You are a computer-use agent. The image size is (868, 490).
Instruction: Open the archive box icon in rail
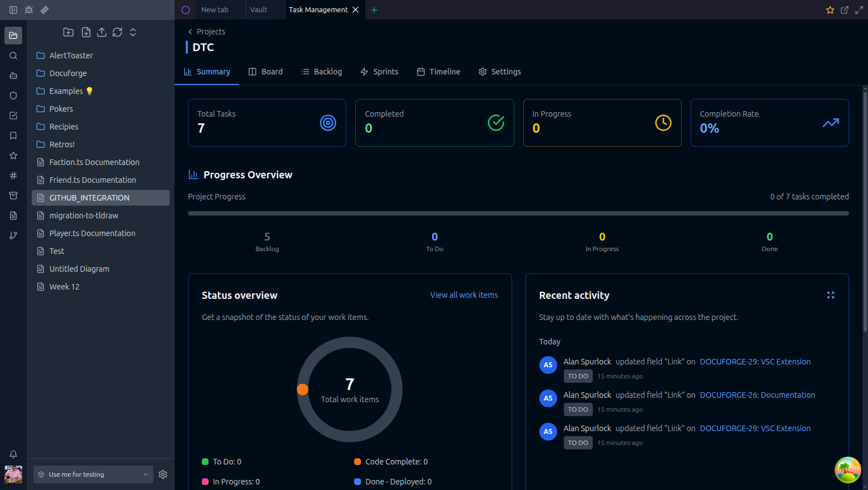(13, 196)
